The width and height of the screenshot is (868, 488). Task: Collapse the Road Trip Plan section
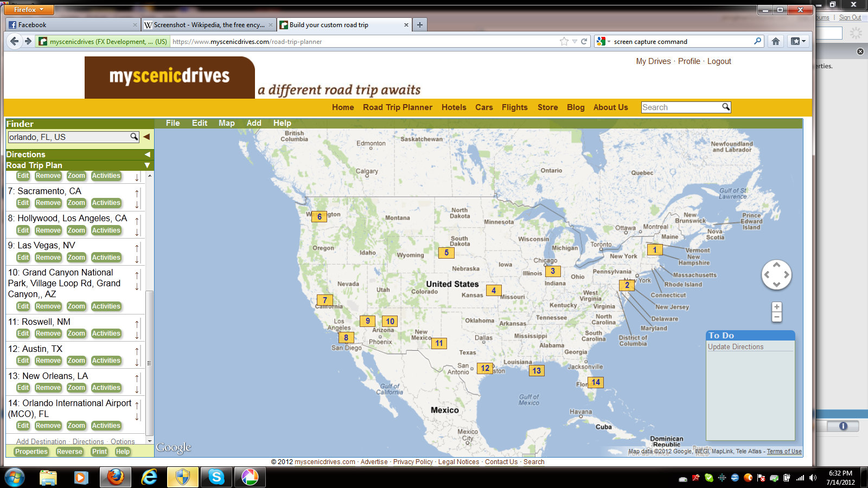pos(147,165)
